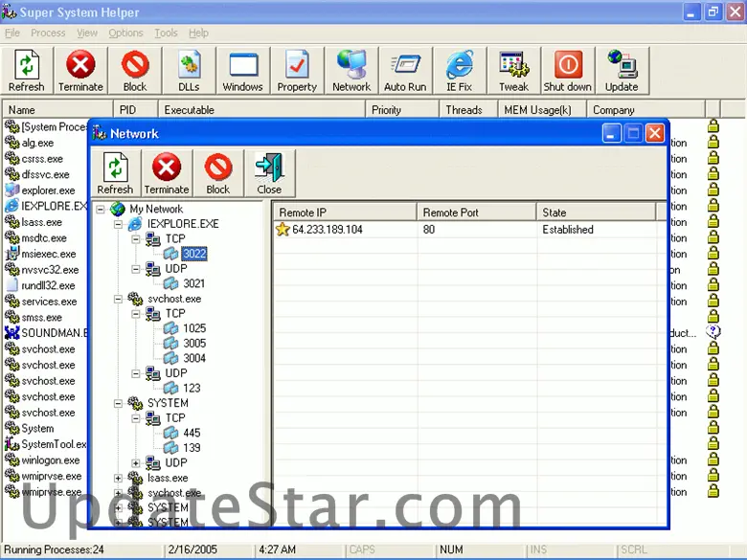Refresh the Network window list

(115, 174)
